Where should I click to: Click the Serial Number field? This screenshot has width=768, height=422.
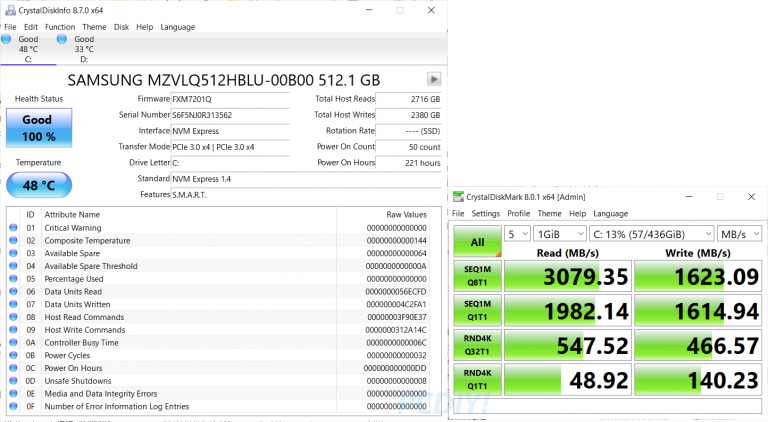click(230, 115)
